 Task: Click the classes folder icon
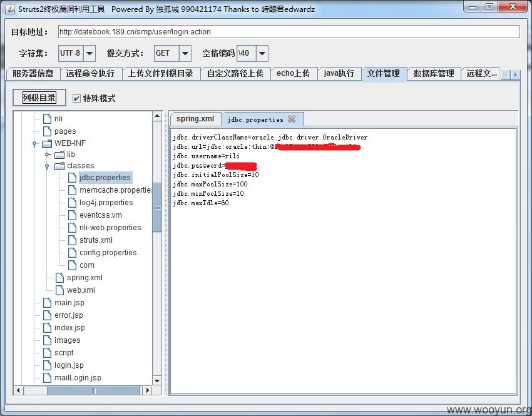point(59,166)
